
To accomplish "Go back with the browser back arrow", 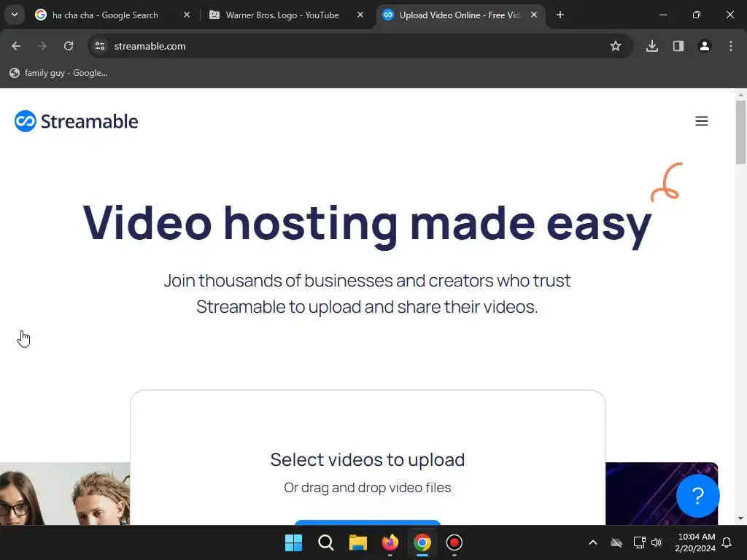I will point(16,46).
